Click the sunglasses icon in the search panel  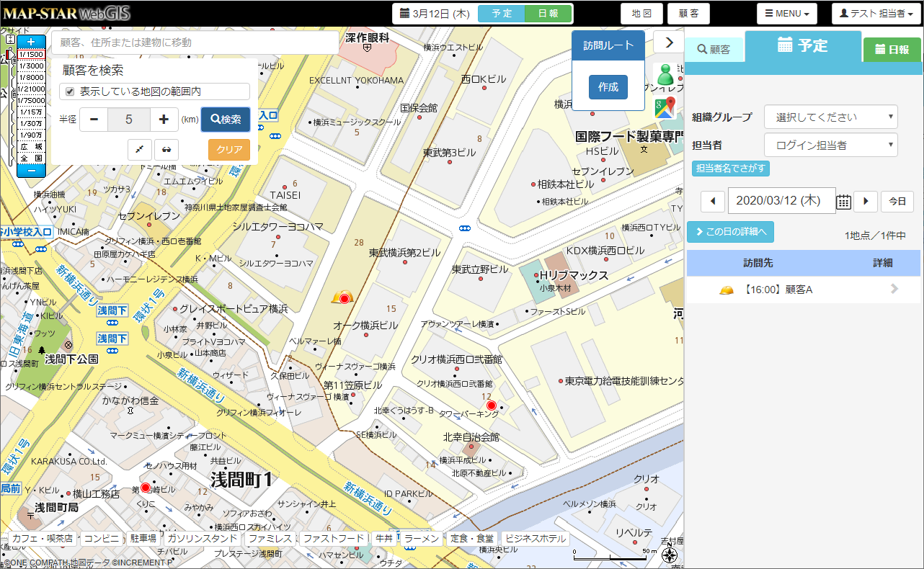coord(166,150)
